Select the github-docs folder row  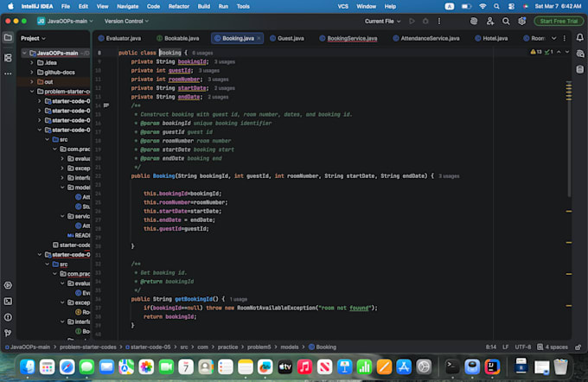point(55,73)
